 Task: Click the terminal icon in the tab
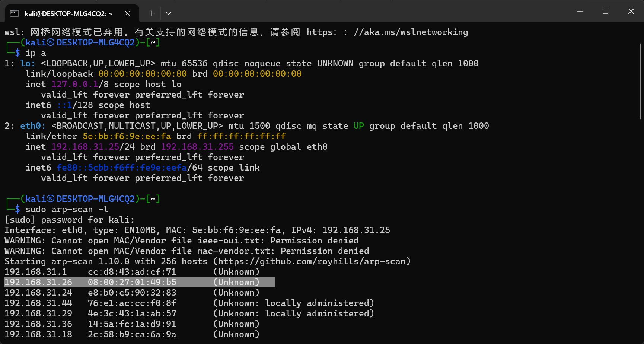15,13
